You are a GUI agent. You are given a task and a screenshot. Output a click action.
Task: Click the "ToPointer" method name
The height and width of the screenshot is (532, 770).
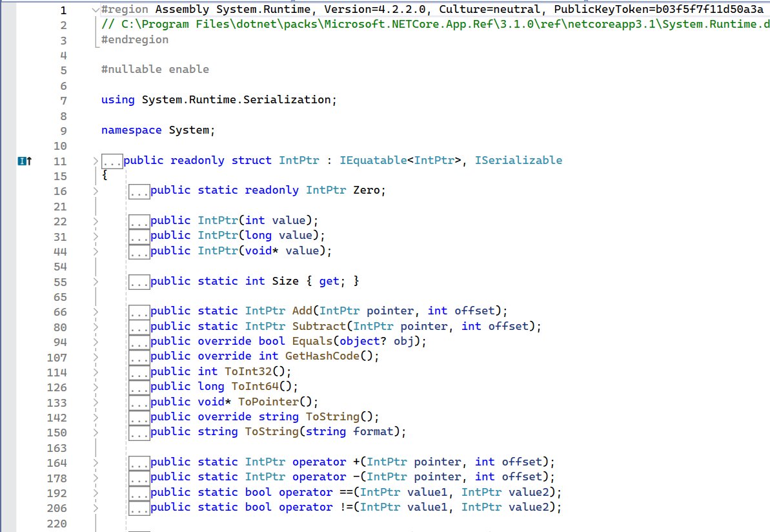[x=268, y=402]
